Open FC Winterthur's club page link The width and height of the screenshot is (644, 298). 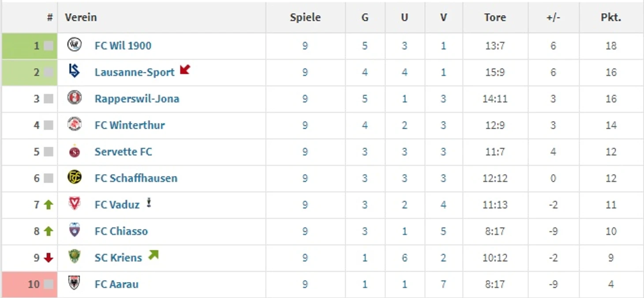(130, 125)
